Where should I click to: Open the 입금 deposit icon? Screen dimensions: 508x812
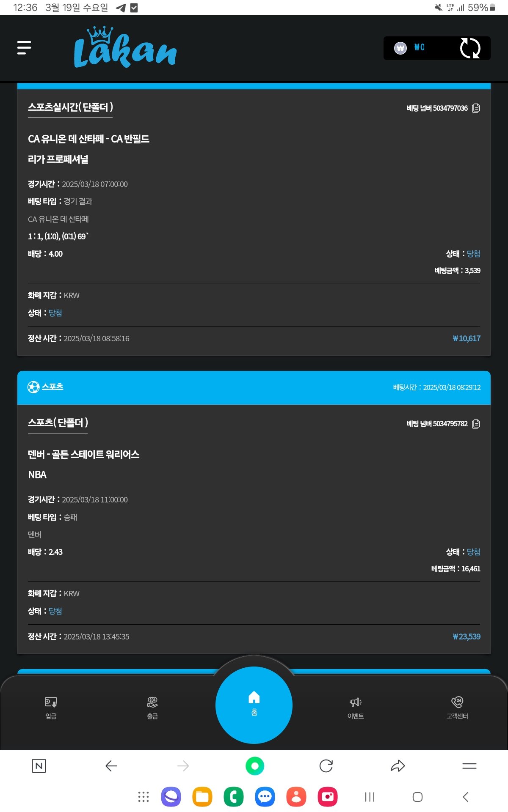point(51,707)
